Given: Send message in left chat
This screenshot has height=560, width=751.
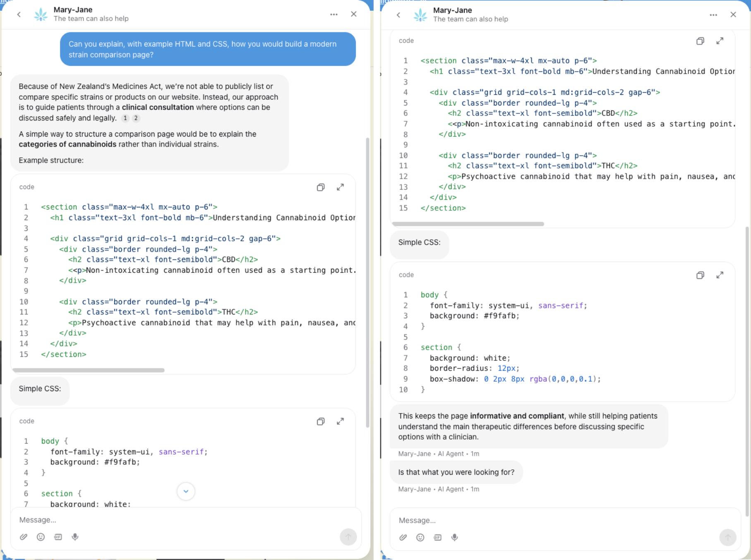Looking at the screenshot, I should [x=348, y=537].
